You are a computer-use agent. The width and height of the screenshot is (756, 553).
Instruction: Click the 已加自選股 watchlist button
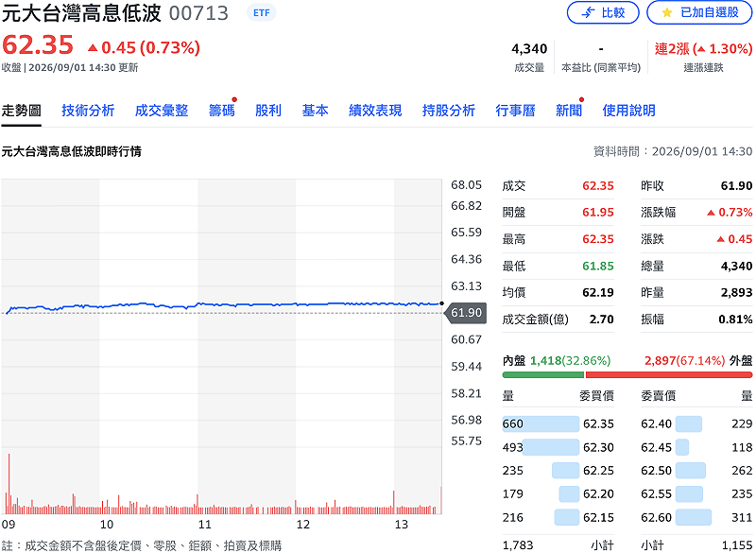pos(699,12)
